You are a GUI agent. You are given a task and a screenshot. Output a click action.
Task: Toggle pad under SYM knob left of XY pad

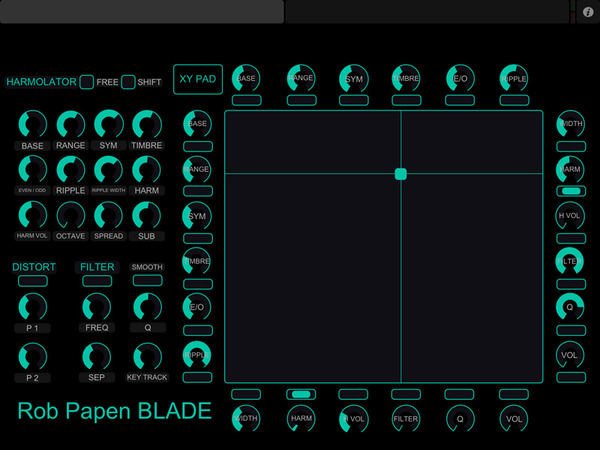coord(198,238)
